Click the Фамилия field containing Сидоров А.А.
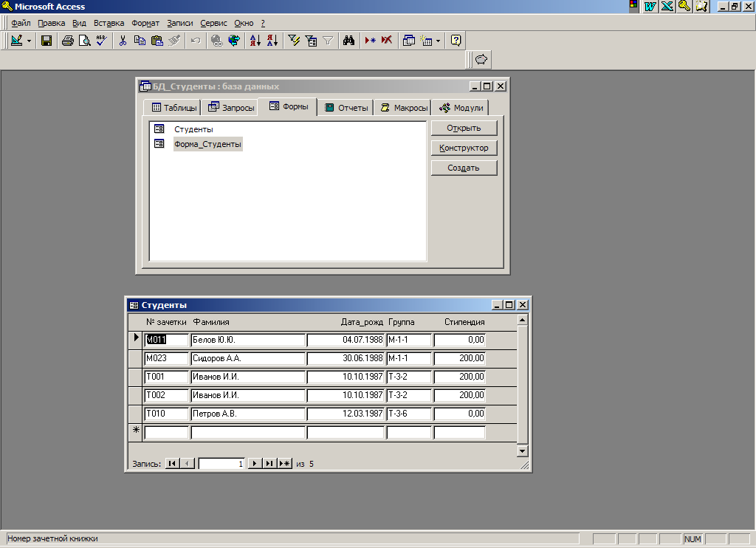The image size is (756, 548). click(248, 358)
